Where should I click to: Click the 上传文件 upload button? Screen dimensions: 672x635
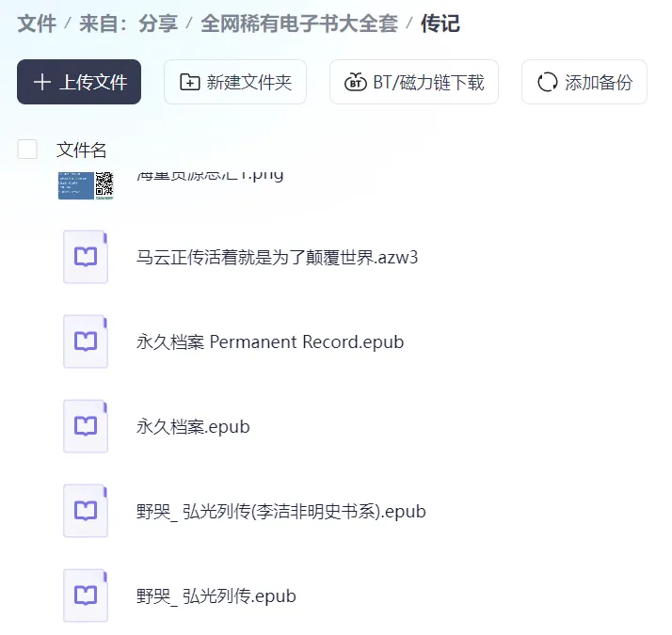click(x=79, y=82)
